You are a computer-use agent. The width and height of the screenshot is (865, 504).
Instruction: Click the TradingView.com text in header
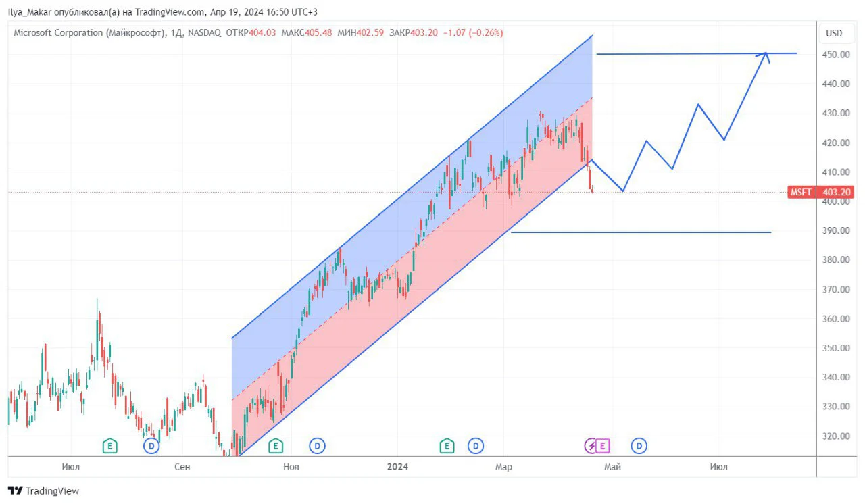171,12
